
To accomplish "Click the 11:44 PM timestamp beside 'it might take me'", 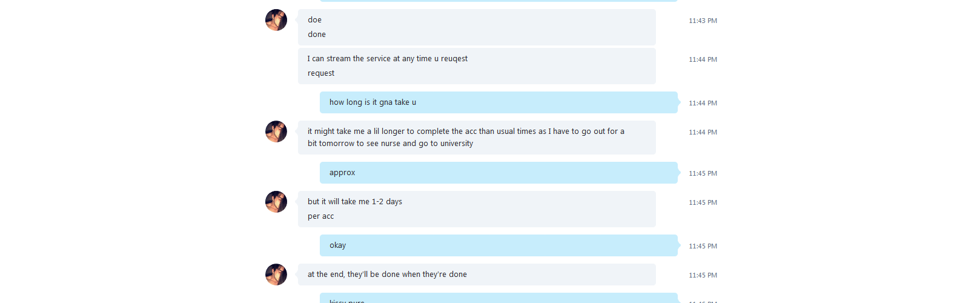I will click(x=703, y=132).
